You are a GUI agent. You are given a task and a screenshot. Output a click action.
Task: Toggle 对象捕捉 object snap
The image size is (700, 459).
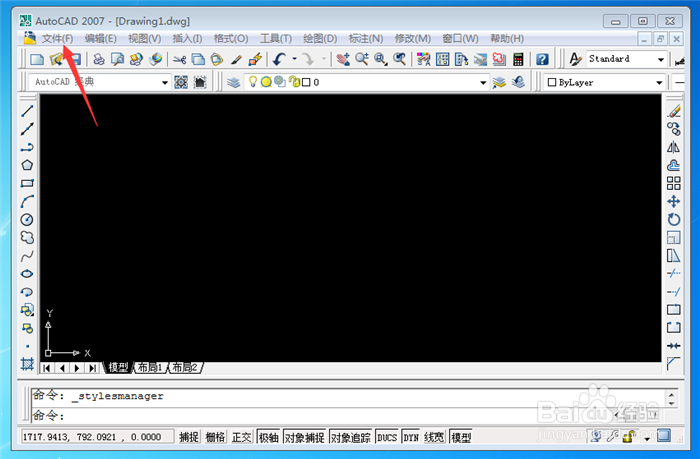(x=304, y=437)
